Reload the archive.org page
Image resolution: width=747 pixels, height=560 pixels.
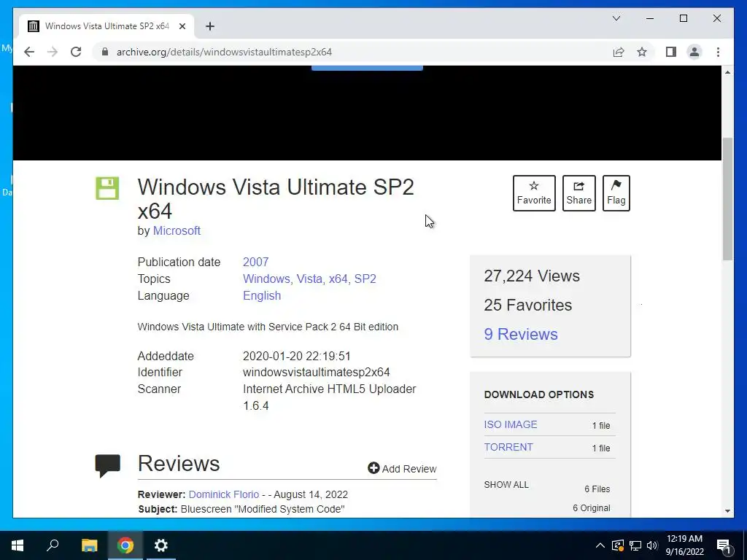point(76,52)
